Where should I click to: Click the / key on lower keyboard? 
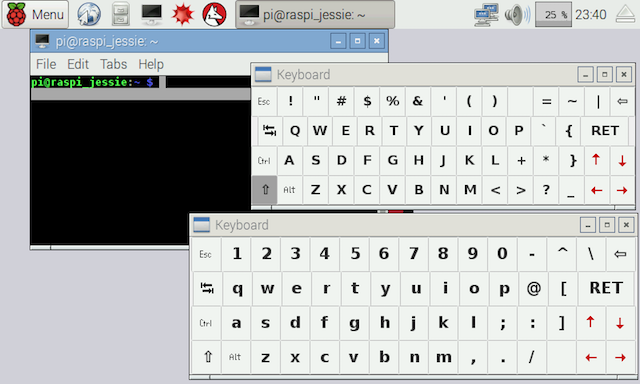coord(531,357)
